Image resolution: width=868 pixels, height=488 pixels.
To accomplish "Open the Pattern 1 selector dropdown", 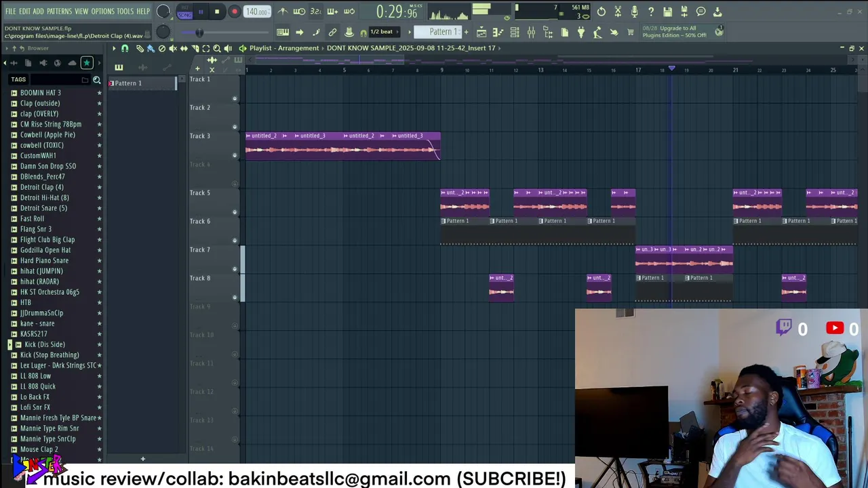I will [438, 32].
